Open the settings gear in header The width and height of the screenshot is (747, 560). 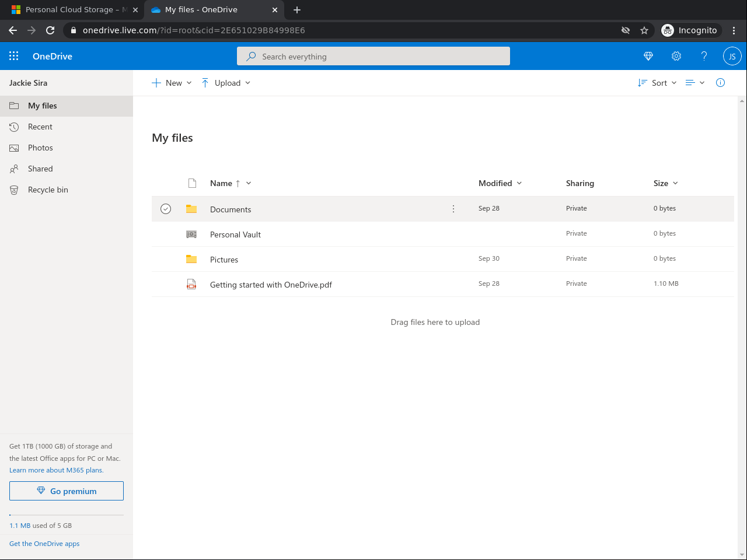(x=676, y=56)
